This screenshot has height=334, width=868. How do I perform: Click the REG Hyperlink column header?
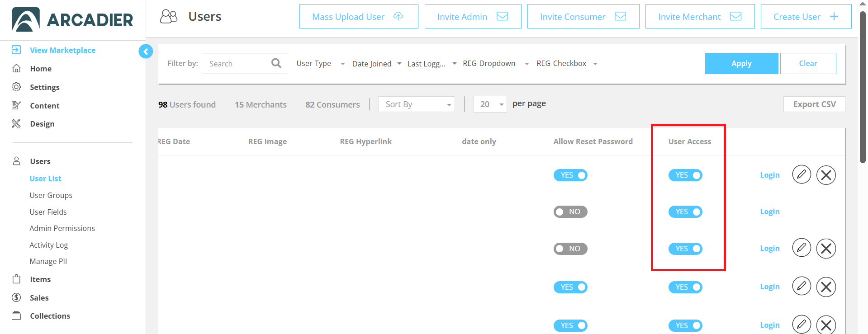pos(365,141)
